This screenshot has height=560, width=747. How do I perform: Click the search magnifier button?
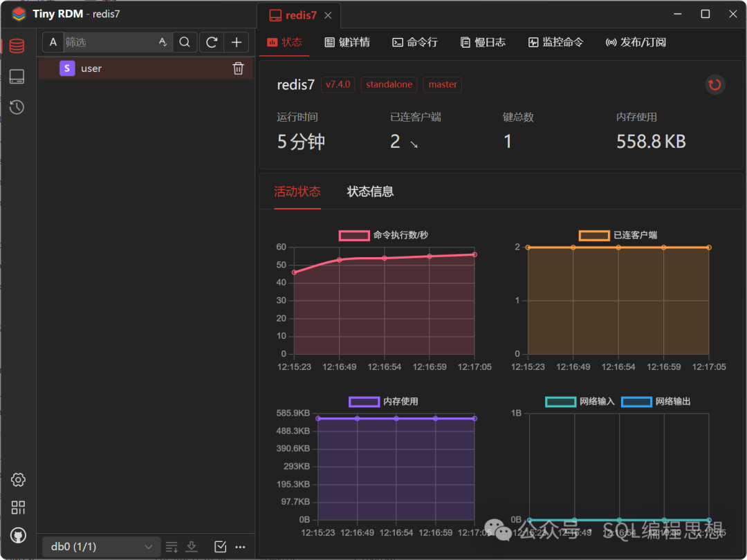[185, 42]
